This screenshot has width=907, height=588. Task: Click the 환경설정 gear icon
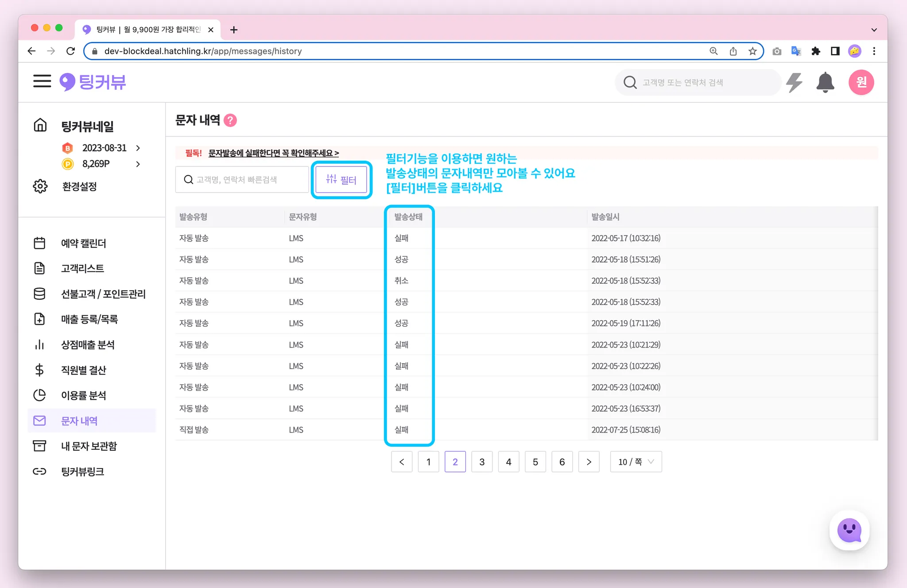click(40, 186)
